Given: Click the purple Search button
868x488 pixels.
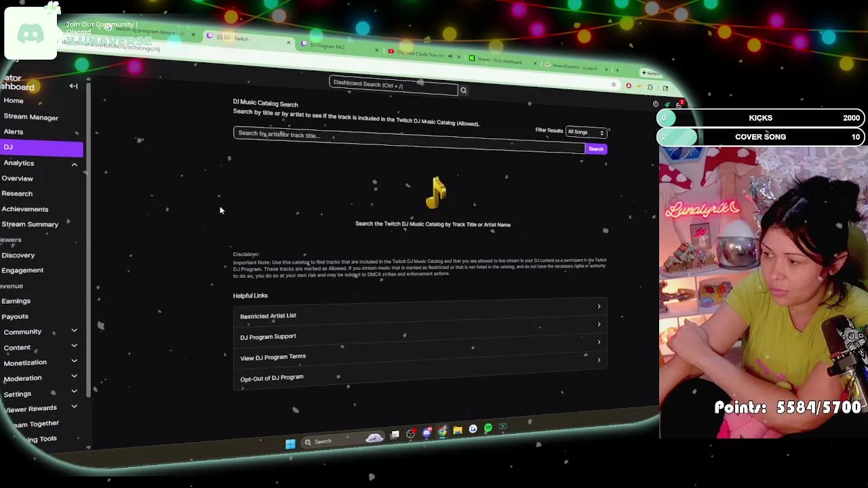Looking at the screenshot, I should (595, 149).
